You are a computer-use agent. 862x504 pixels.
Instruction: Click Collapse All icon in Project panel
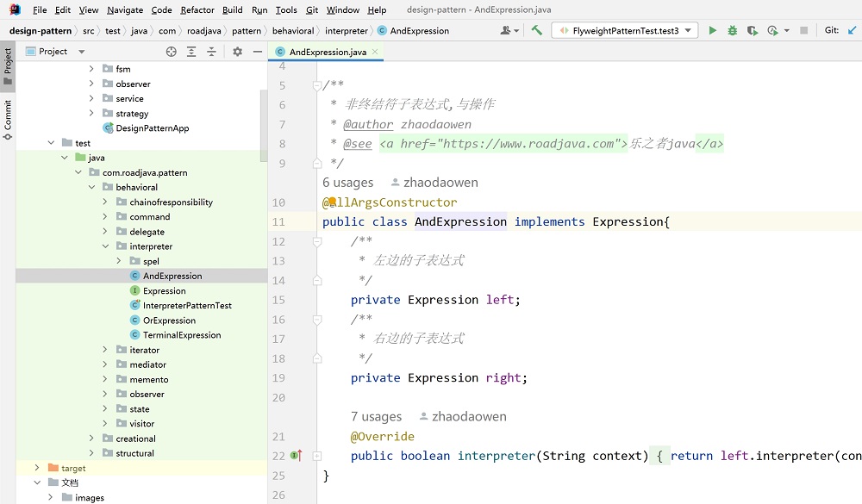tap(211, 52)
